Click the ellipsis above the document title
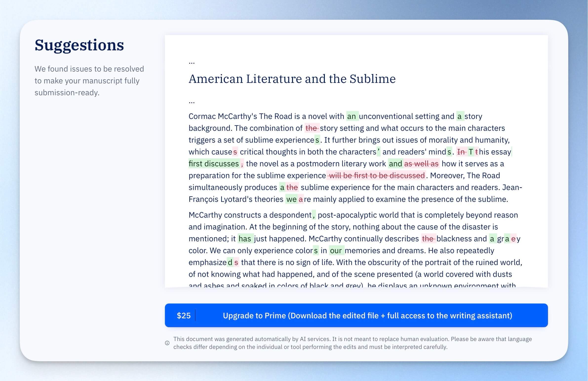Viewport: 588px width, 381px height. point(192,62)
